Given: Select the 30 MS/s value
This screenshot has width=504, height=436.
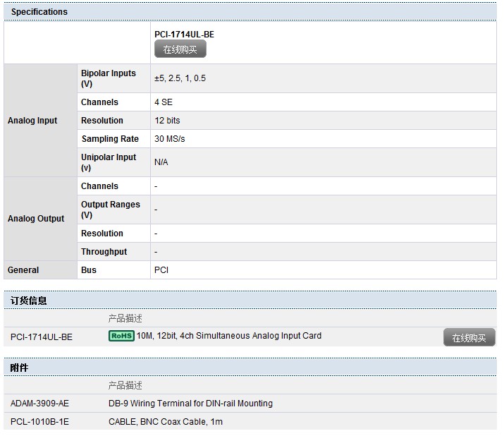Looking at the screenshot, I should click(170, 139).
